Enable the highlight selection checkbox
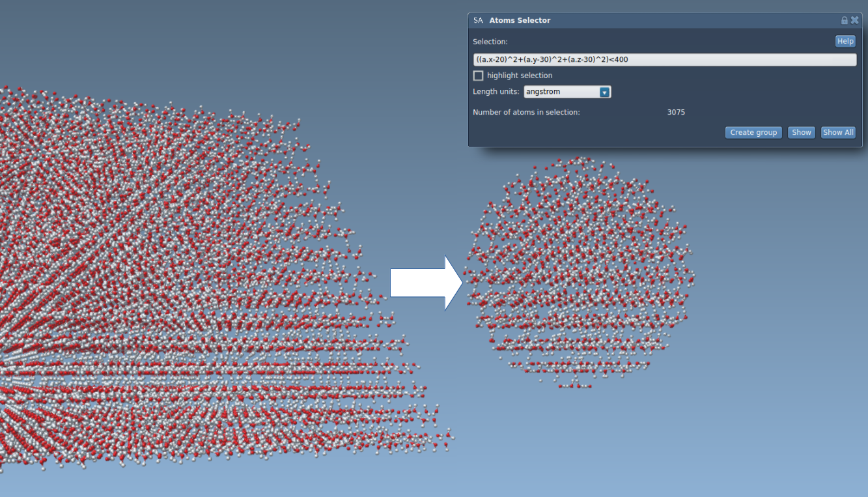This screenshot has width=868, height=497. (479, 76)
